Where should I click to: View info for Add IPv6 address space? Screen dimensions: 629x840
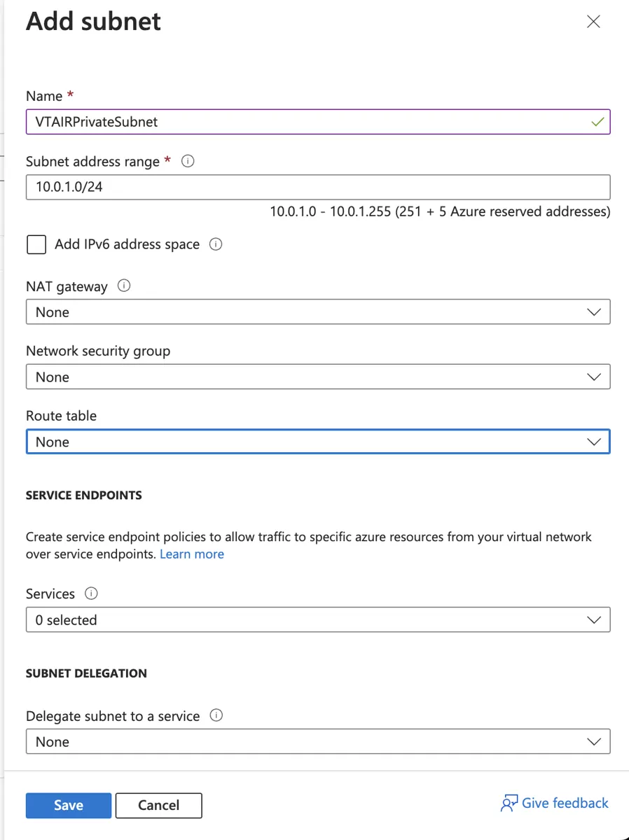pyautogui.click(x=215, y=244)
